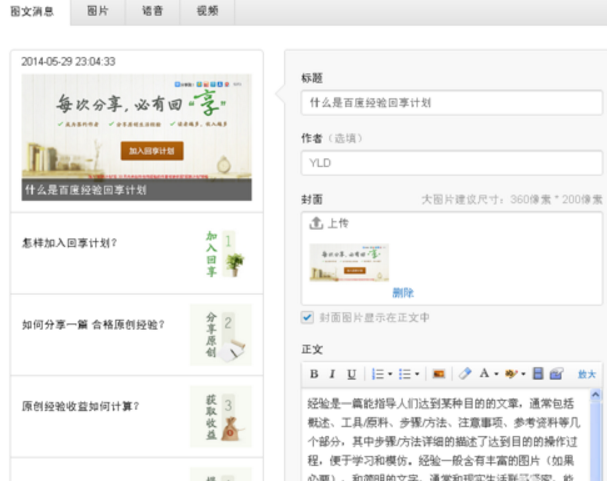Screen dimensions: 607x481
Task: Click the 作者 input field containing YLD
Action: [x=451, y=163]
